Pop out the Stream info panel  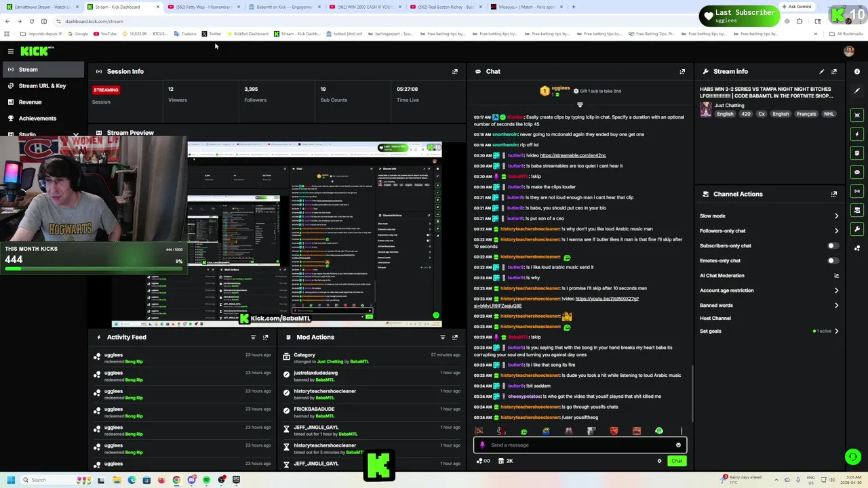(834, 71)
